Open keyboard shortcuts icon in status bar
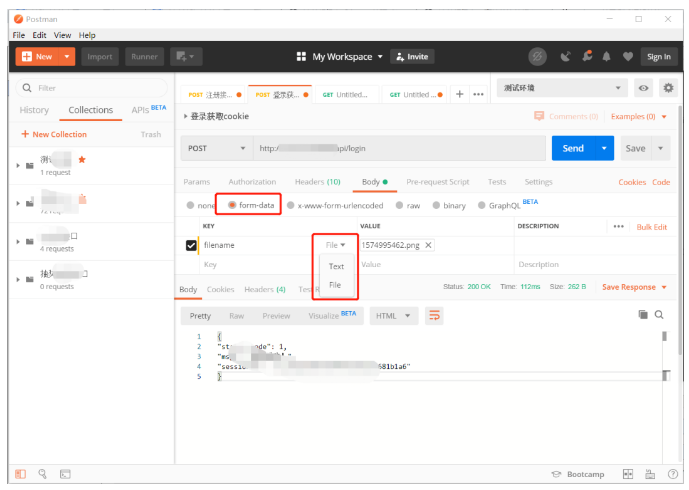 650,474
